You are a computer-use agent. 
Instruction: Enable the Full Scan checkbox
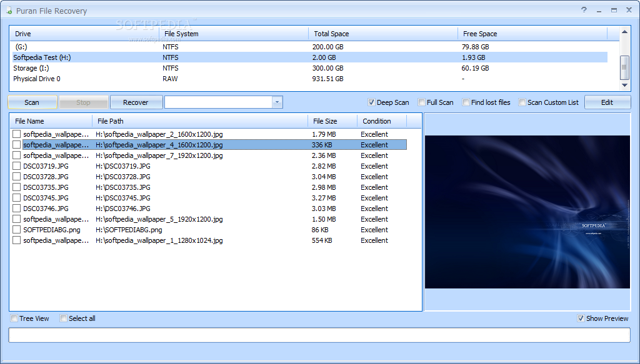coord(422,102)
